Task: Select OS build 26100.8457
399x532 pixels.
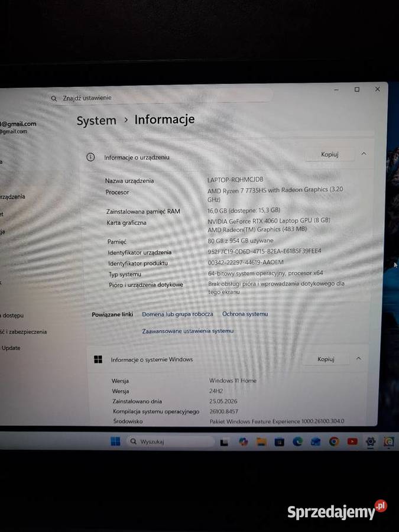Action: (223, 411)
